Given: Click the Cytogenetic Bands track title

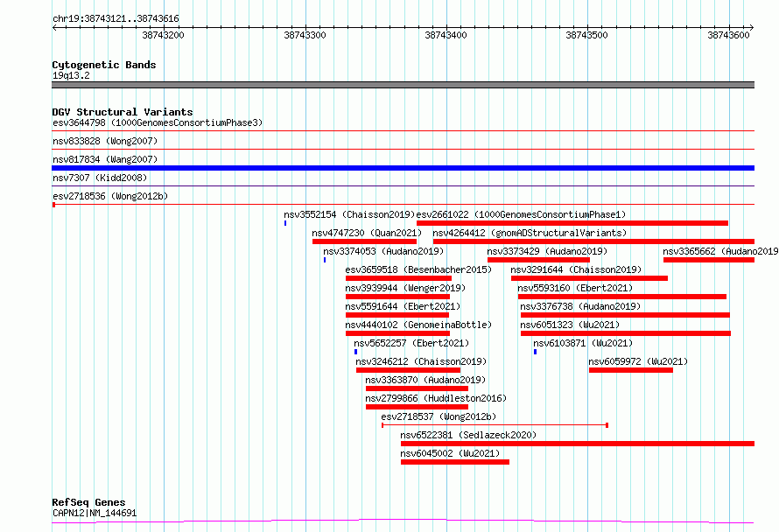Looking at the screenshot, I should tap(104, 65).
